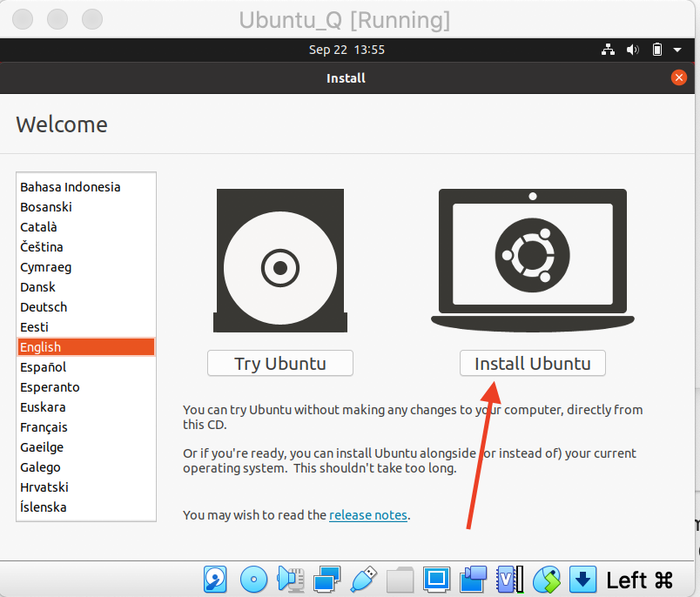Open the VirtualBox audio indicator icon
This screenshot has height=597, width=700.
290,579
